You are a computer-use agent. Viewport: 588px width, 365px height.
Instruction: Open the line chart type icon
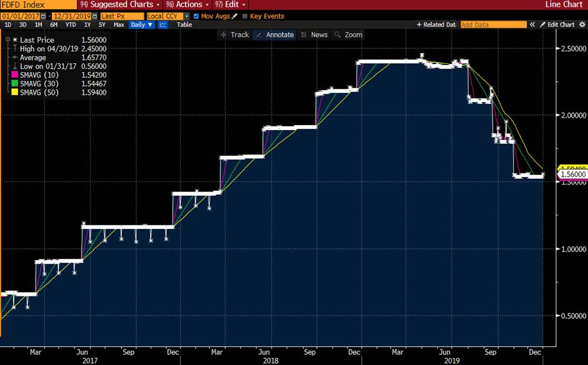tap(163, 25)
